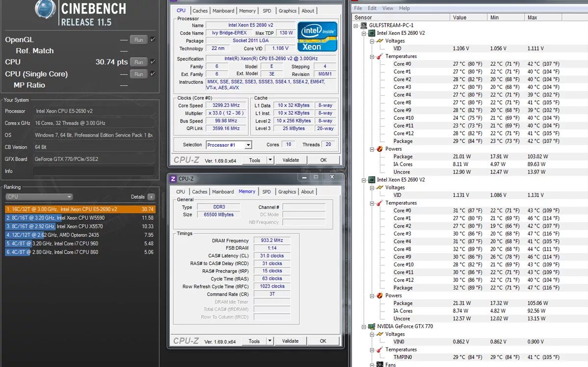Image resolution: width=588 pixels, height=367 pixels.
Task: Open the View menu in HWMonitor
Action: point(388,8)
